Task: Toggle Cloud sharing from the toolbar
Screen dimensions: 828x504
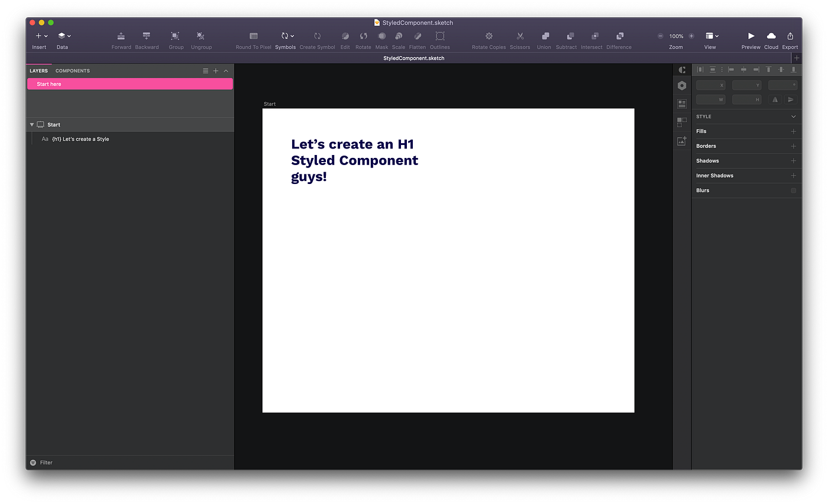Action: (x=771, y=36)
